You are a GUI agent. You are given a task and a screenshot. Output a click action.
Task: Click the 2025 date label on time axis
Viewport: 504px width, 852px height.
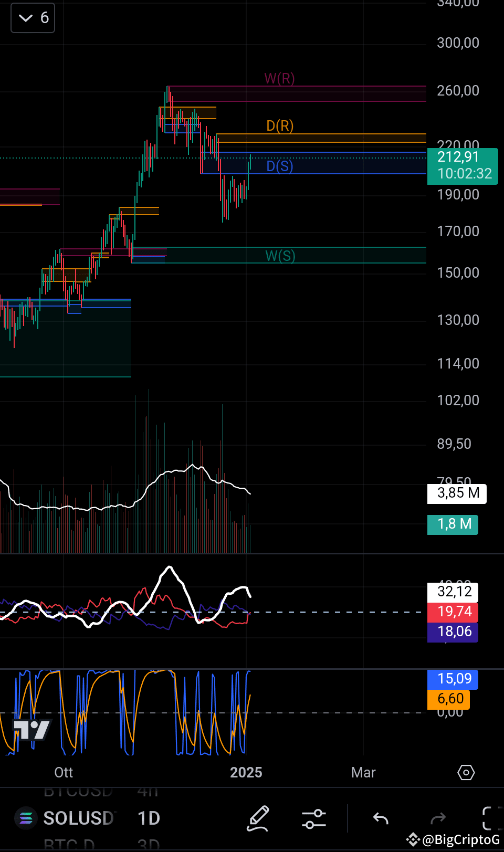[246, 772]
